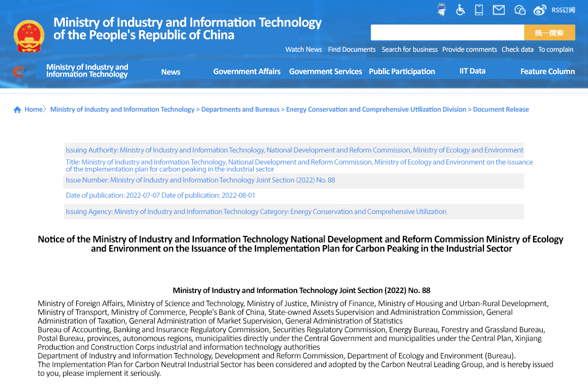
Task: Open the Public Participation menu
Action: (x=402, y=71)
